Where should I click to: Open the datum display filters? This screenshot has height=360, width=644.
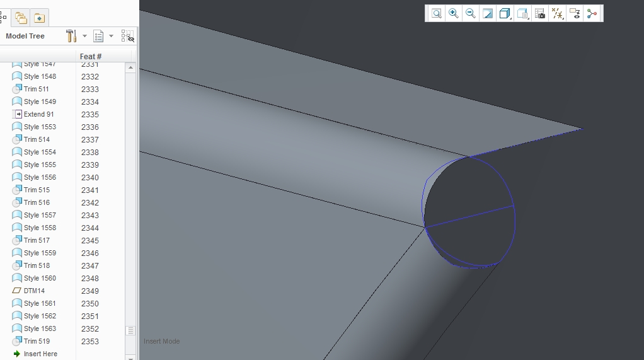click(558, 14)
